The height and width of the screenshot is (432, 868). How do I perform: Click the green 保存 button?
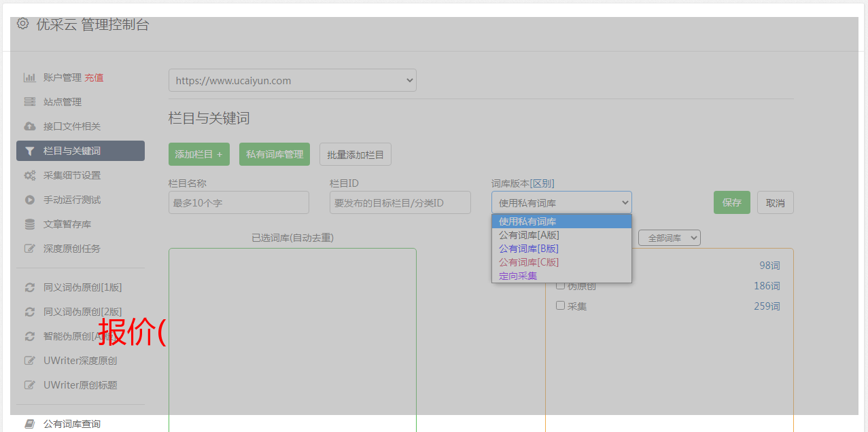tap(731, 202)
